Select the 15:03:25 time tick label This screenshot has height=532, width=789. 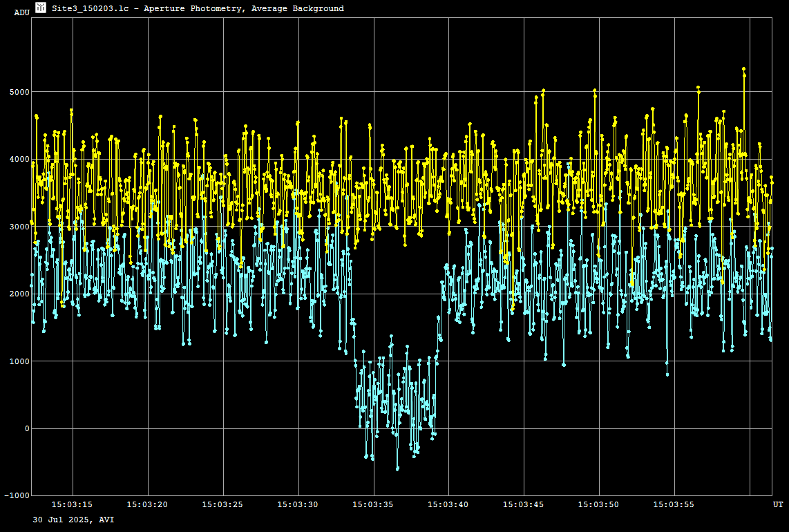pyautogui.click(x=222, y=505)
